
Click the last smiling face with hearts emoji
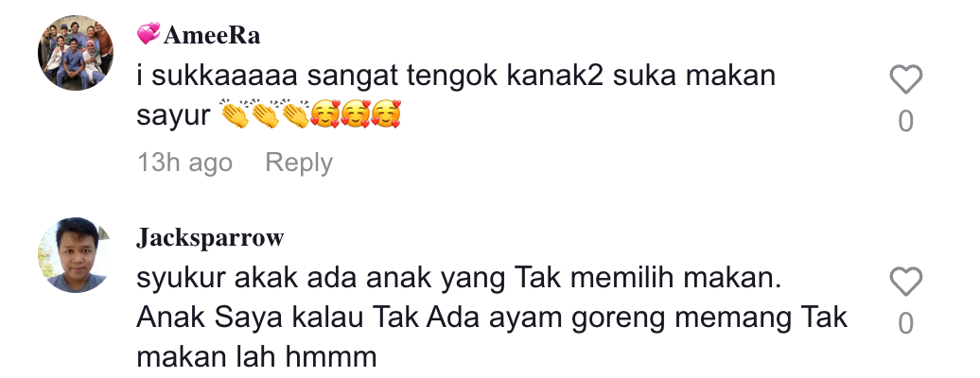(x=386, y=114)
